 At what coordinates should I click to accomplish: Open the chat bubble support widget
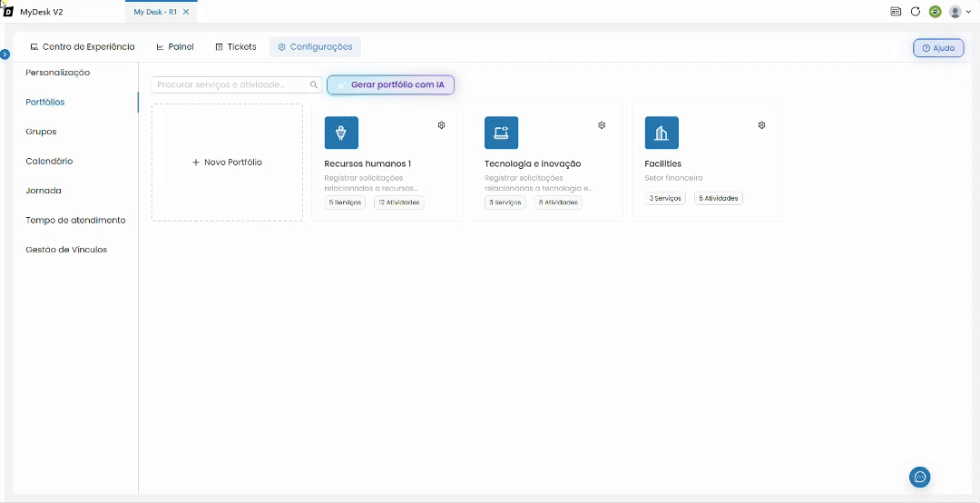(x=919, y=477)
